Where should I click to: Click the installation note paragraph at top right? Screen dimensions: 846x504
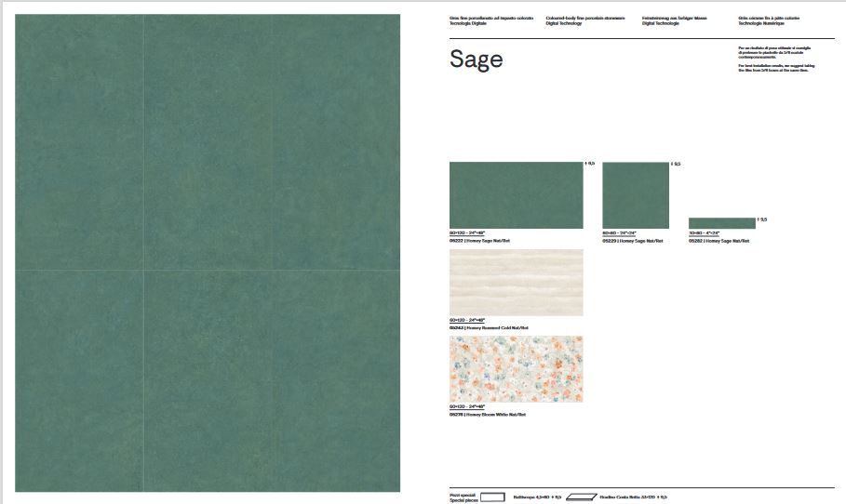pyautogui.click(x=773, y=59)
